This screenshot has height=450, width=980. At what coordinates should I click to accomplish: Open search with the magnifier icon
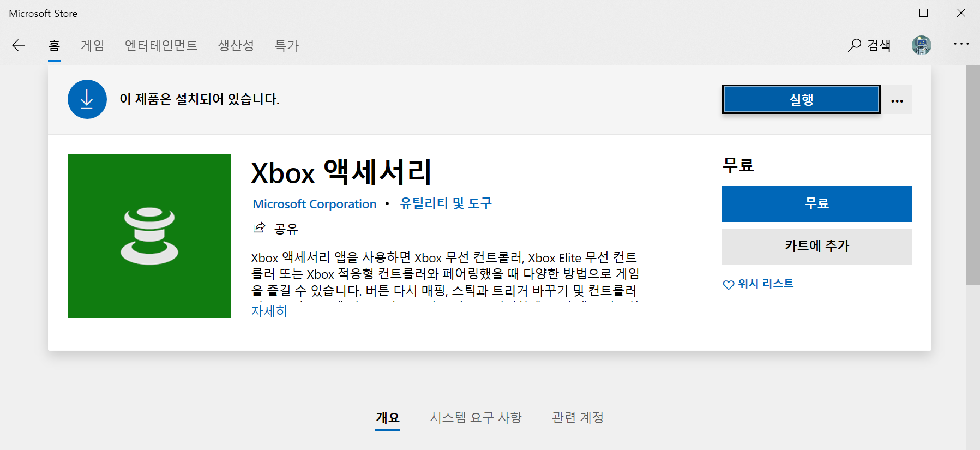coord(854,45)
